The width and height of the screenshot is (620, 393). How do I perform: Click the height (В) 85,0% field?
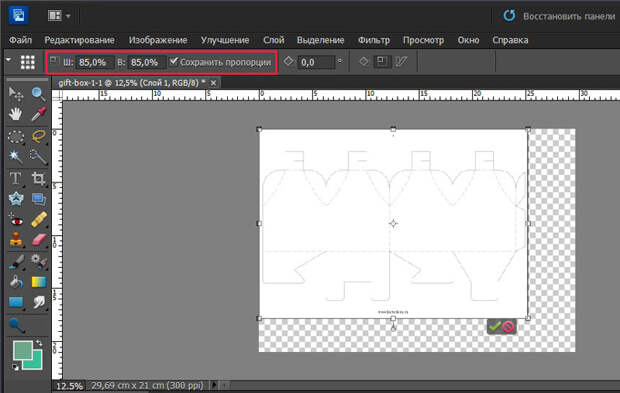click(x=146, y=62)
